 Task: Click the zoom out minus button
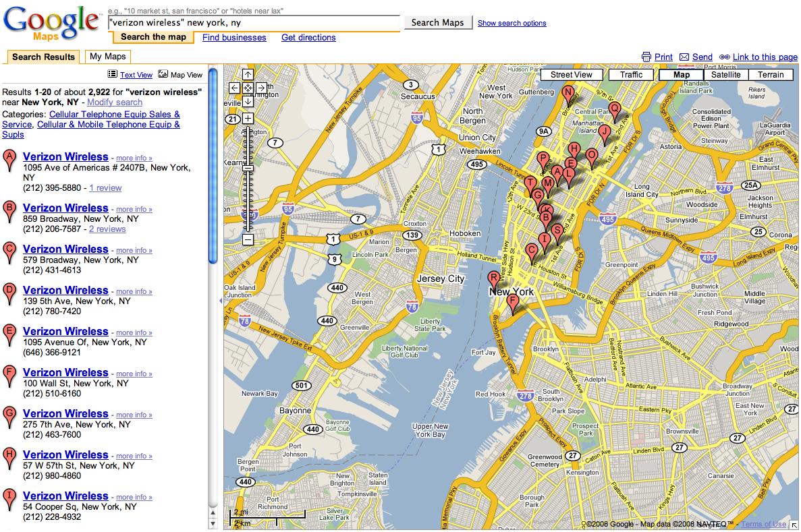[x=248, y=239]
